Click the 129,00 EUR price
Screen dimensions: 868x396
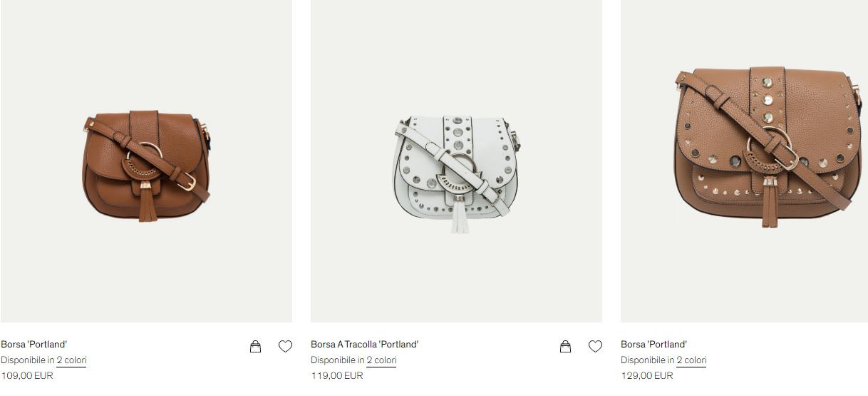click(647, 376)
